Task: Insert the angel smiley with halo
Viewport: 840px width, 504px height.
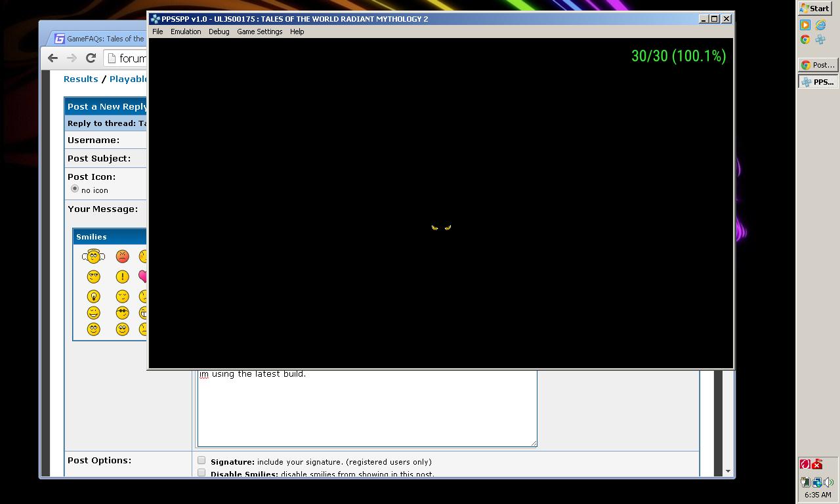Action: pos(93,257)
